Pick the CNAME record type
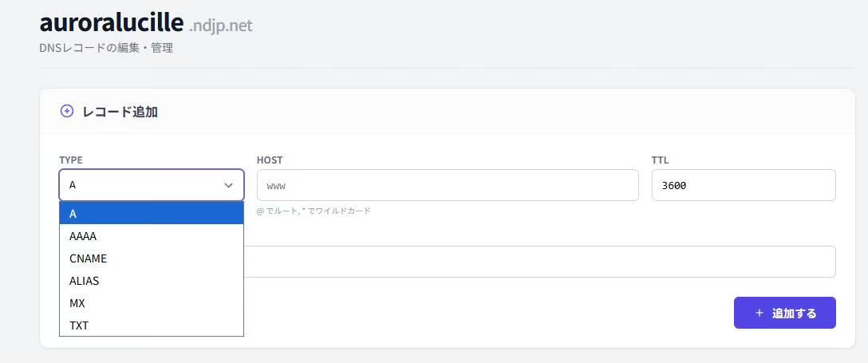 [152, 258]
